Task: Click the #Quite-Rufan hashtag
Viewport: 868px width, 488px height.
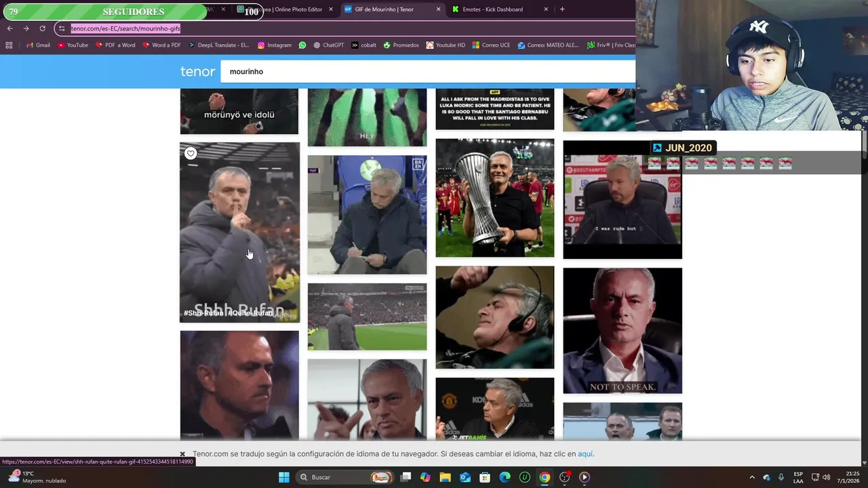Action: point(250,313)
